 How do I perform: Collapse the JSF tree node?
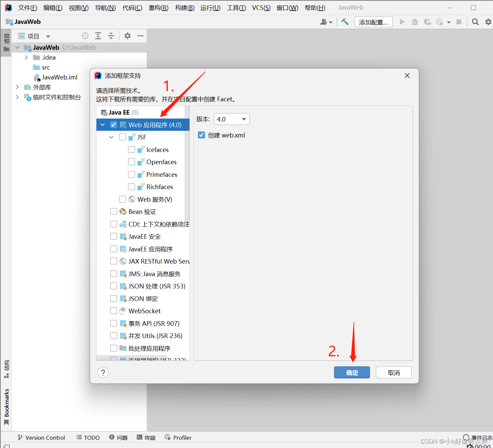pyautogui.click(x=112, y=137)
